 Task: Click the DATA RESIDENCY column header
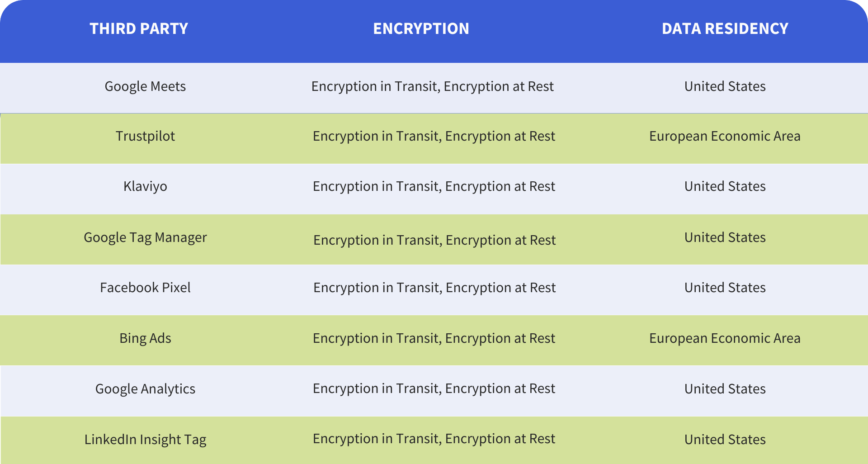(x=725, y=28)
